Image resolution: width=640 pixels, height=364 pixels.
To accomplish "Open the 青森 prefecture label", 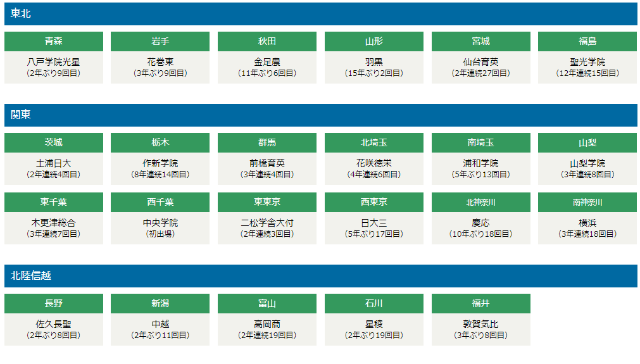I will pyautogui.click(x=54, y=41).
